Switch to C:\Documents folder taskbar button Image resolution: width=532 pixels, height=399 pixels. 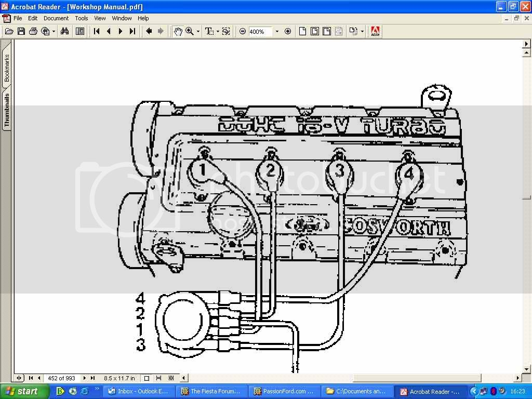pos(356,391)
